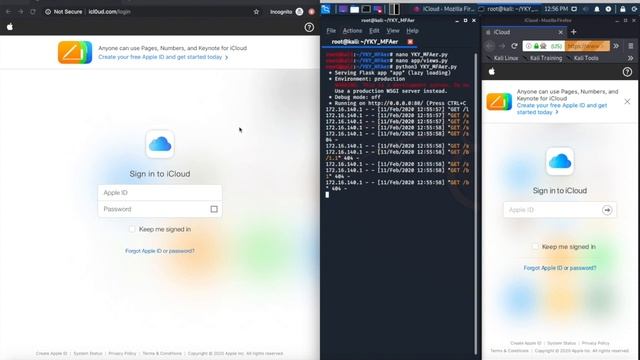Image resolution: width=640 pixels, height=360 pixels.
Task: Click the iCloud cloud logo on left page
Action: point(160,144)
